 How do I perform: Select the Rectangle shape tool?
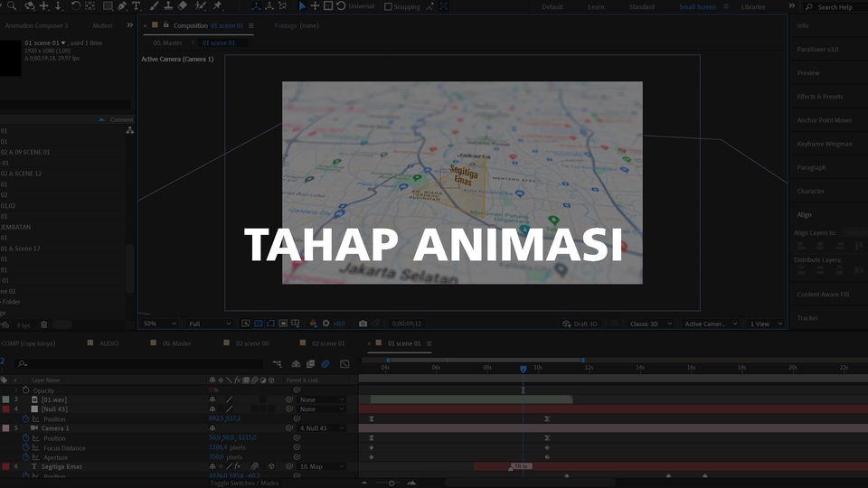pyautogui.click(x=108, y=6)
